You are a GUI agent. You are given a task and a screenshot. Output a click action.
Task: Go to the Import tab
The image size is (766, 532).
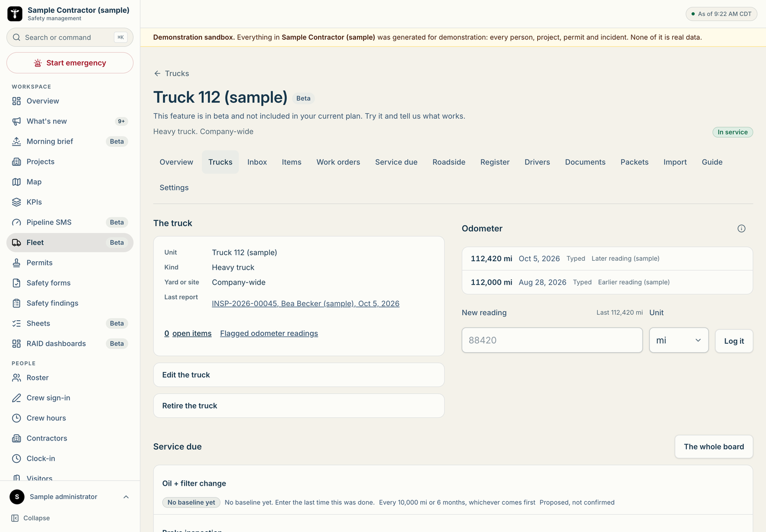[x=675, y=162]
